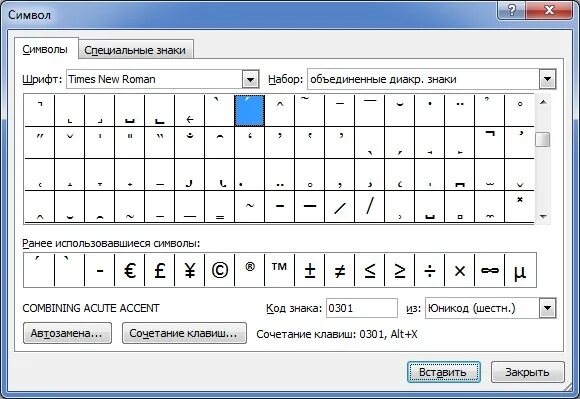Open the 'из' Юникод encoding dropdown
This screenshot has width=580, height=399.
click(547, 308)
